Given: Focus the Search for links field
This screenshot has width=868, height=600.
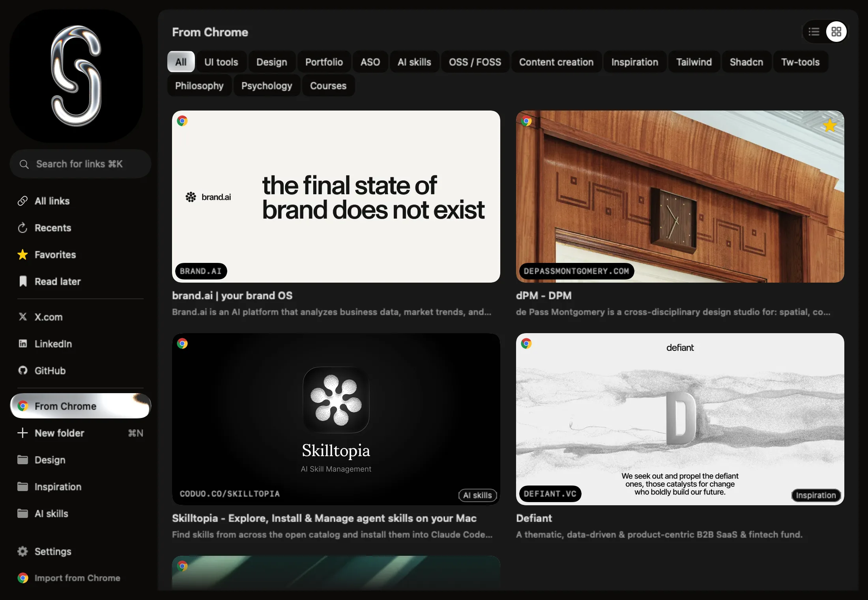Looking at the screenshot, I should tap(80, 164).
